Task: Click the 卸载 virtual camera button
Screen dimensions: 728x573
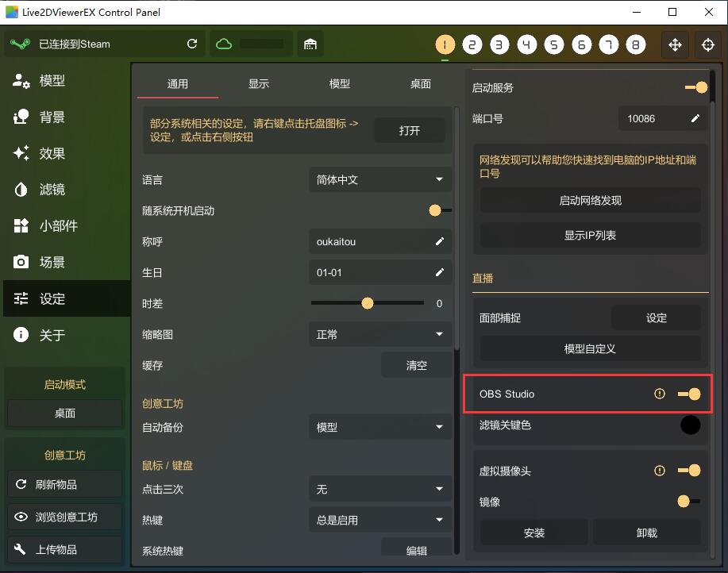Action: (x=647, y=533)
